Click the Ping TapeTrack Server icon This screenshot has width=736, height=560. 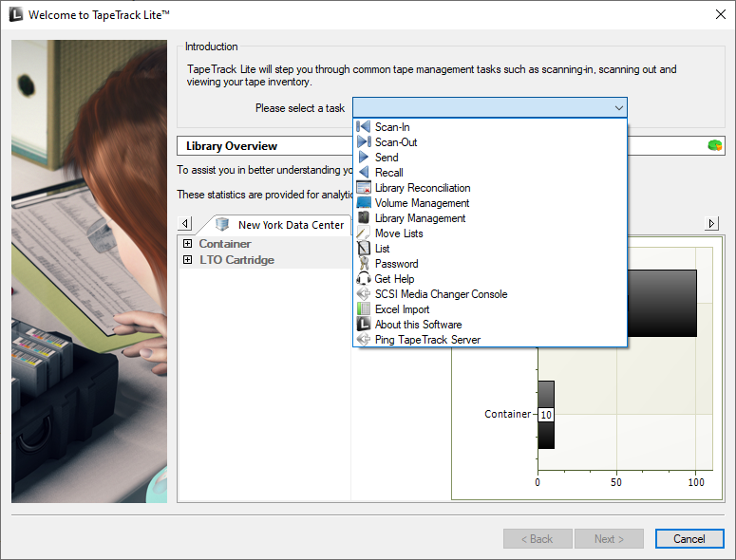point(364,339)
